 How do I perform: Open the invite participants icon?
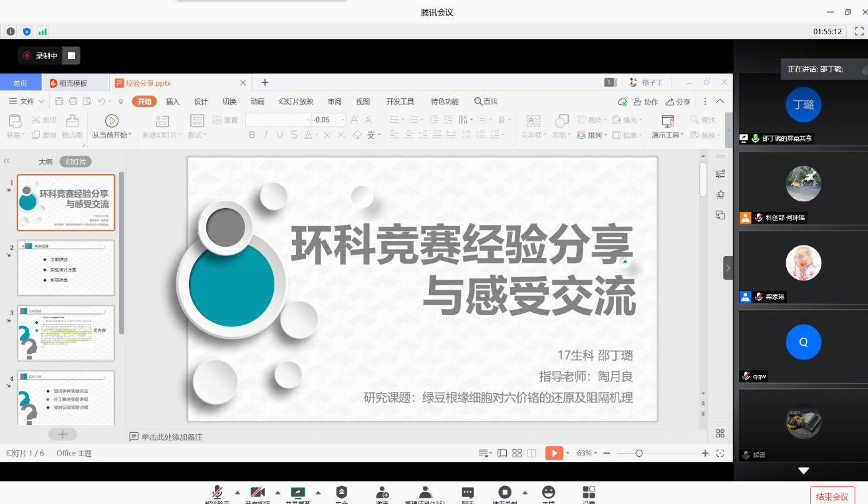click(x=382, y=493)
